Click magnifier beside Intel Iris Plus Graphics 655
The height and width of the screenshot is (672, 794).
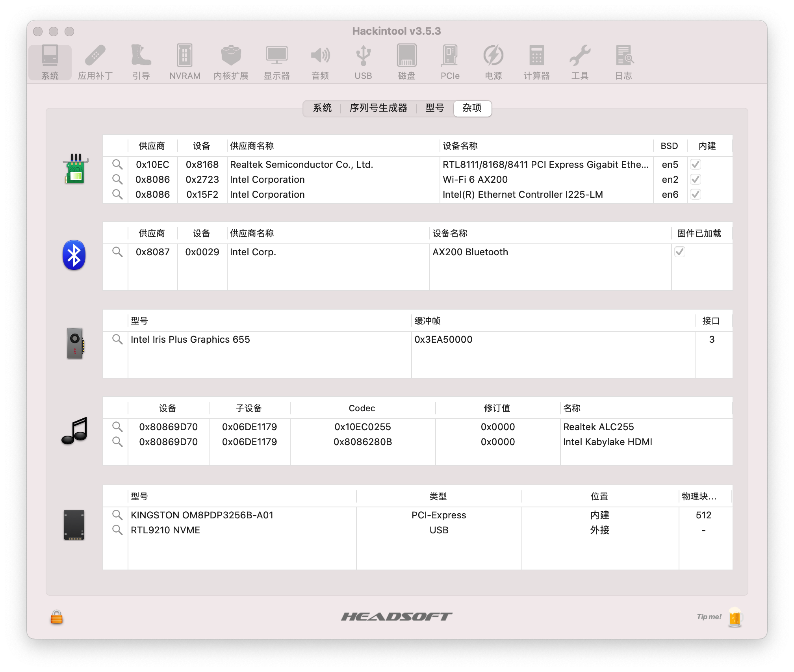click(117, 340)
